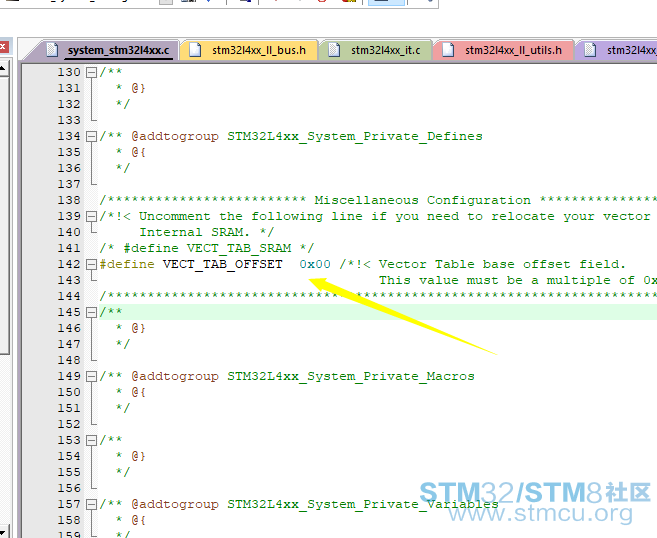Collapse the comment block at line 130
Image resolution: width=657 pixels, height=538 pixels.
click(91, 72)
